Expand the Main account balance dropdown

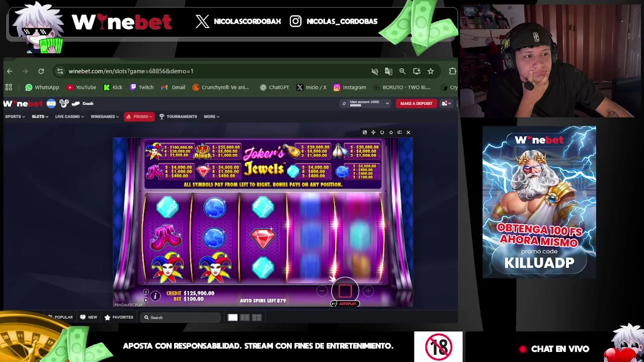[370, 104]
